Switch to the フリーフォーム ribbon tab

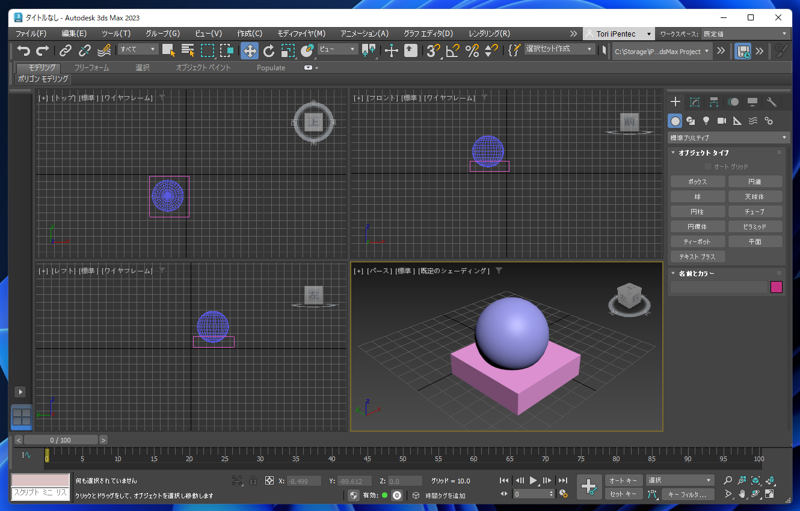click(x=92, y=67)
